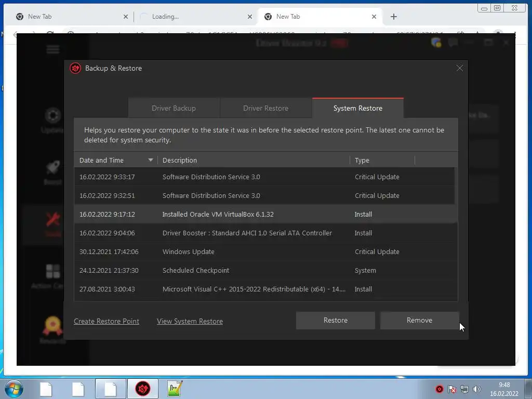The width and height of the screenshot is (532, 399).
Task: Select restore point dated 16.02.2022 9:32:51
Action: [x=264, y=195]
